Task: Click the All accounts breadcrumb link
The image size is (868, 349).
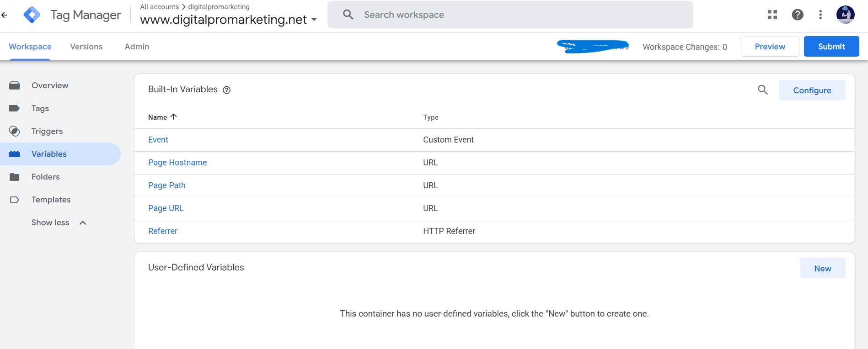Action: pos(159,7)
